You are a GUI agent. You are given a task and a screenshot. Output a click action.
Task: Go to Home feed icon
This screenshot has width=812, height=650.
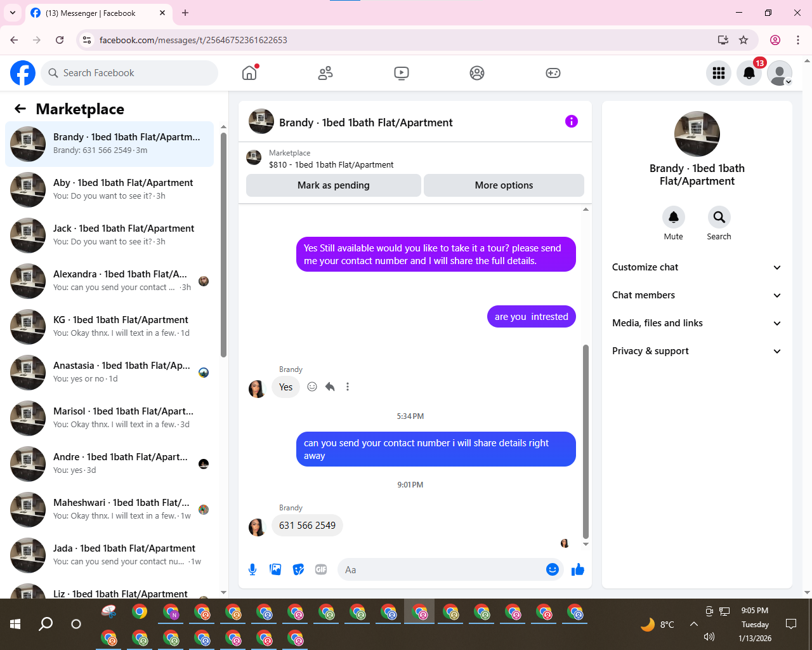point(249,73)
